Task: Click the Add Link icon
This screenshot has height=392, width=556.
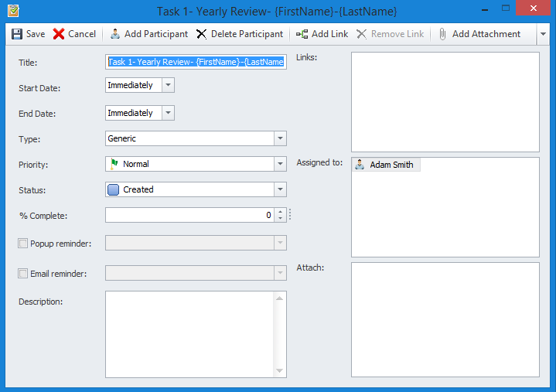Action: coord(302,34)
